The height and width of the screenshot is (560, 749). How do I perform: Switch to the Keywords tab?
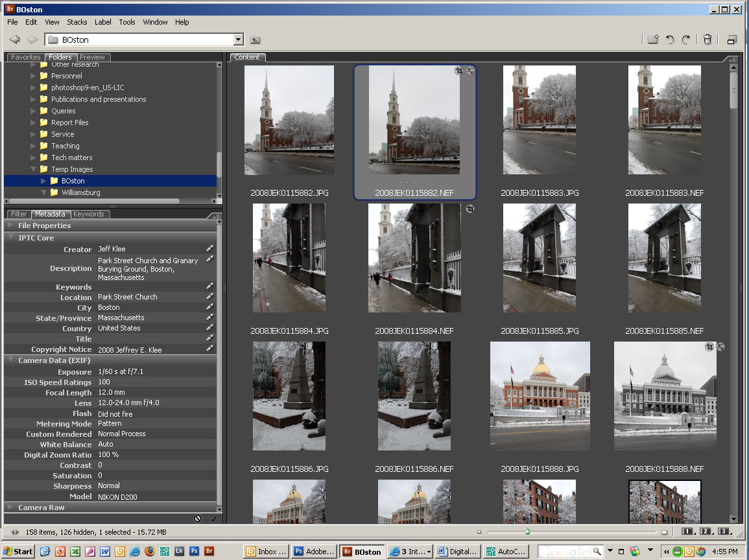[x=89, y=214]
